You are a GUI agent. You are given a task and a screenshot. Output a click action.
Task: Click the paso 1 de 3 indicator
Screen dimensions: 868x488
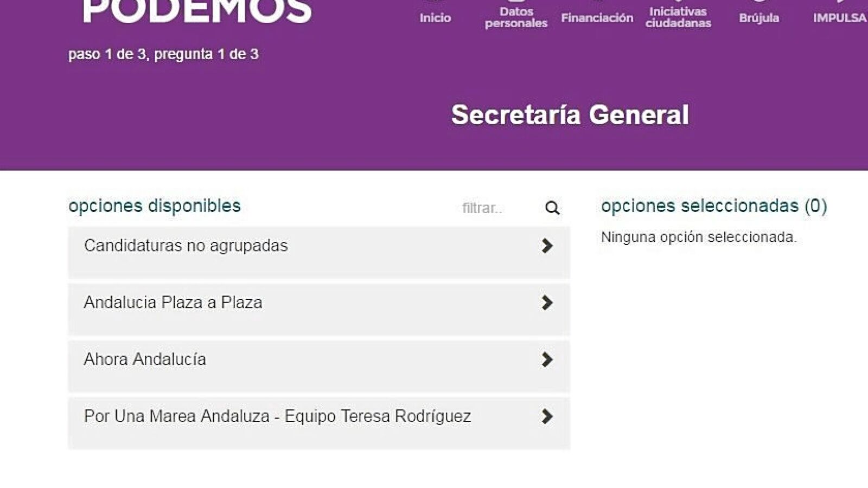tap(163, 54)
